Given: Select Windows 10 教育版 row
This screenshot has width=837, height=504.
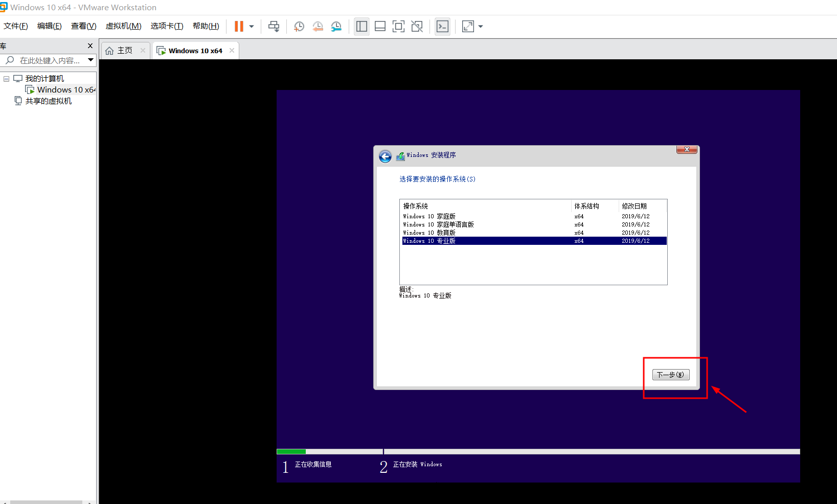Looking at the screenshot, I should [534, 233].
